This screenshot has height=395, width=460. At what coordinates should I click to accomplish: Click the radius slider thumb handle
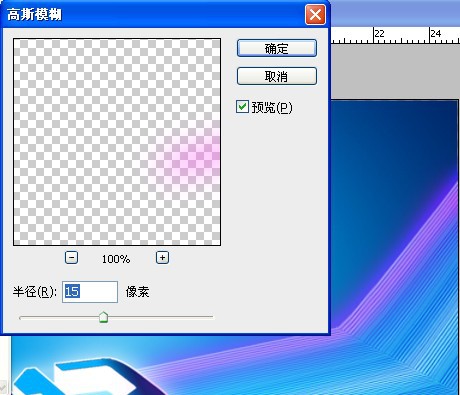[104, 317]
